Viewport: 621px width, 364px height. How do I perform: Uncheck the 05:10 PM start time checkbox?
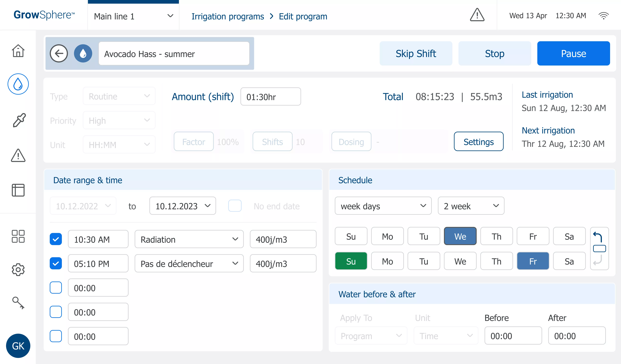pyautogui.click(x=56, y=263)
